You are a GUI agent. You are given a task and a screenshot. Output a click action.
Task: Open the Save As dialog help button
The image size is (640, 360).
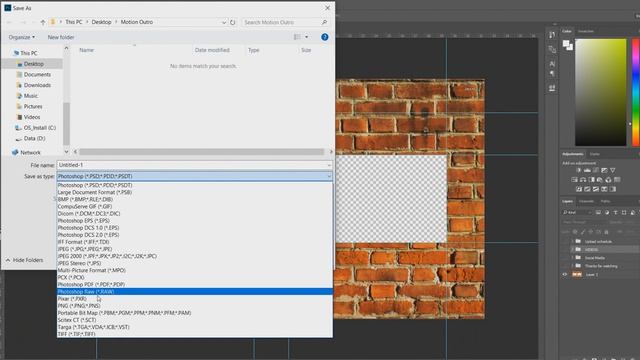tap(324, 37)
